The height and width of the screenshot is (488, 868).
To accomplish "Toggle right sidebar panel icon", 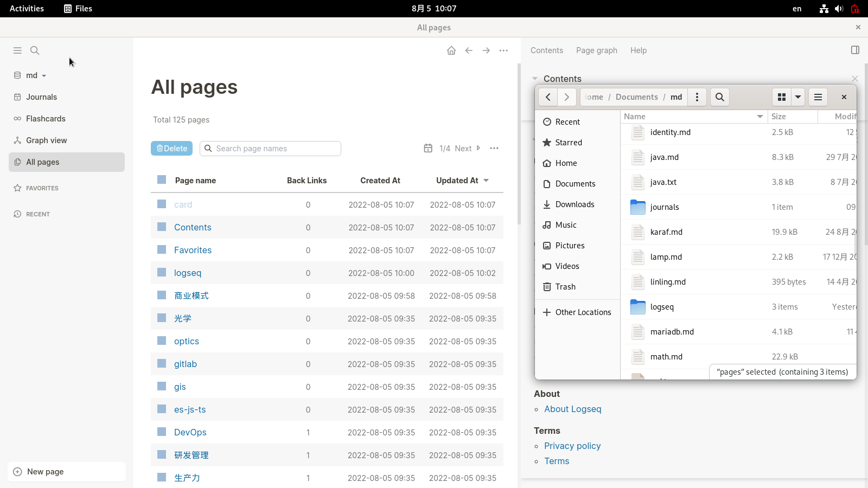I will pos(855,50).
